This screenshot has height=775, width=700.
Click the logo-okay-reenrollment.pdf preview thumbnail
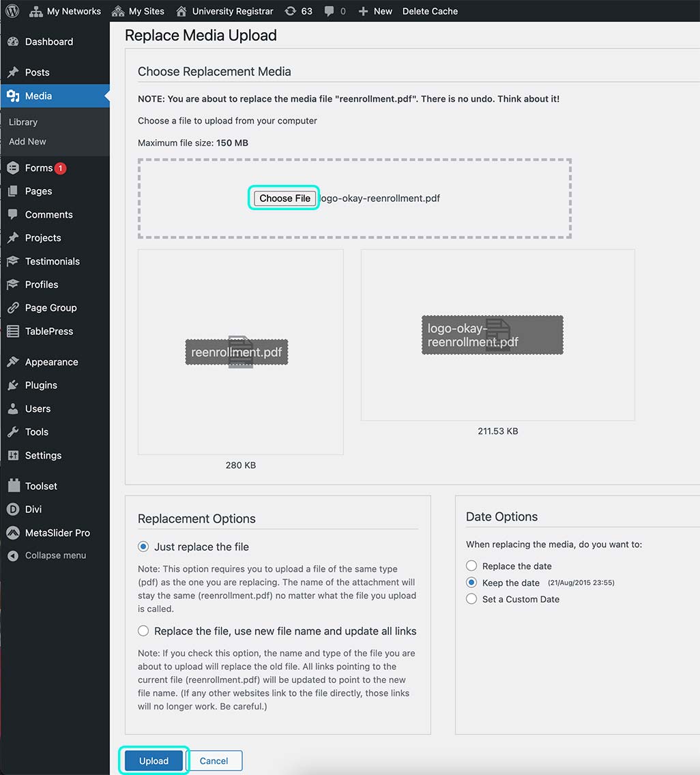tap(497, 335)
